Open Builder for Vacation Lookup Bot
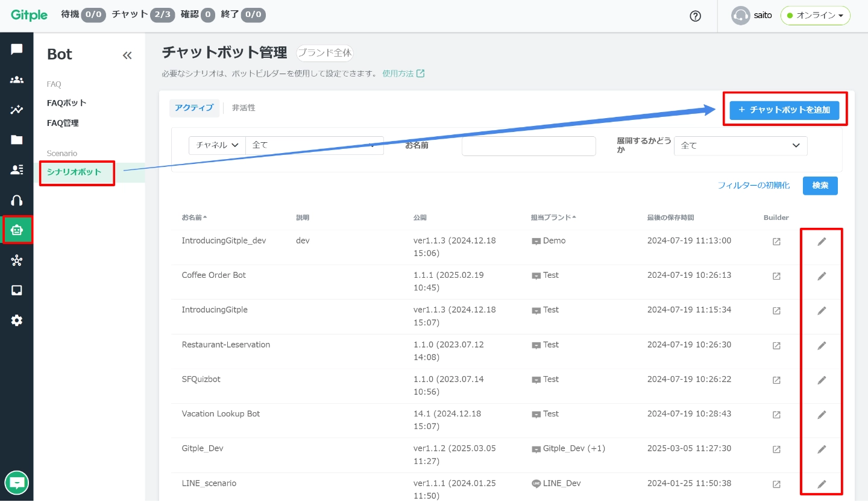868x502 pixels. pos(776,415)
